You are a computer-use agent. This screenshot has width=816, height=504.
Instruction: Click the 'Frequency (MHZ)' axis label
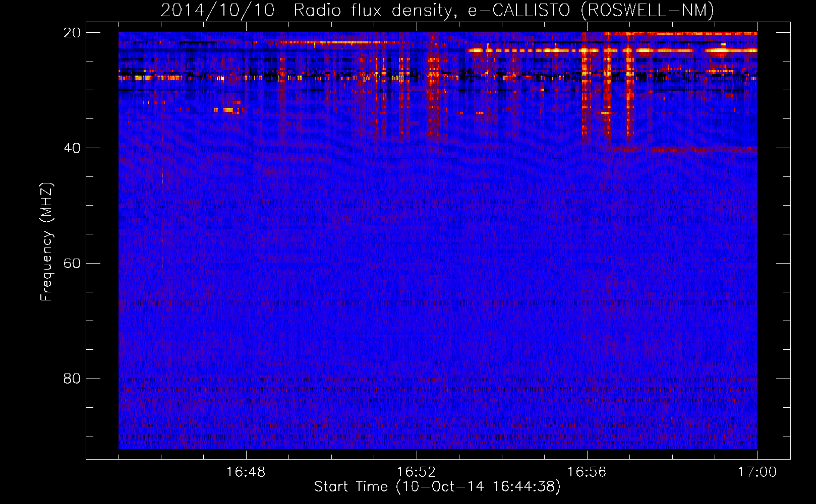click(46, 241)
